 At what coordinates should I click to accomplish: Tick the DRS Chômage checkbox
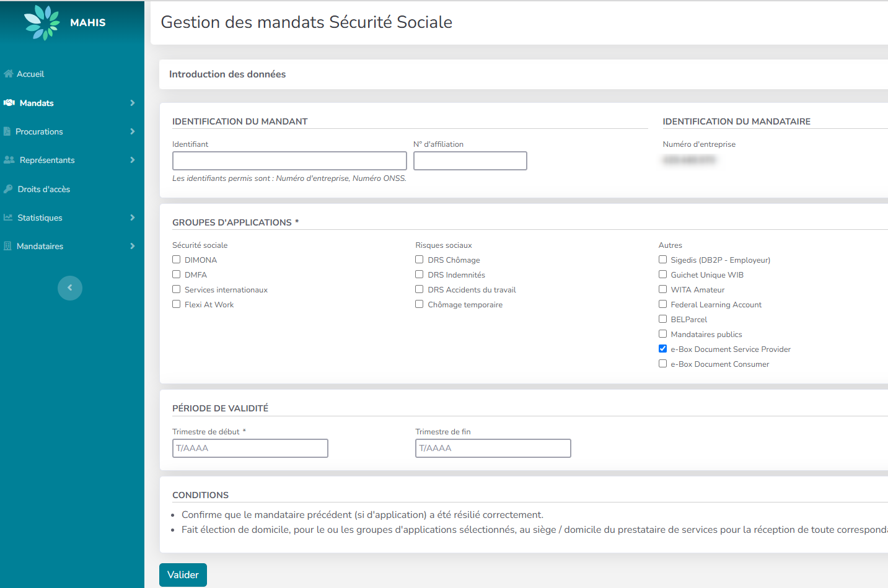pos(420,260)
